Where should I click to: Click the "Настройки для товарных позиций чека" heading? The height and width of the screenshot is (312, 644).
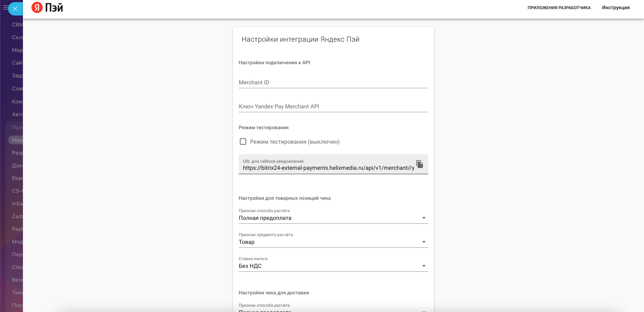coord(285,198)
